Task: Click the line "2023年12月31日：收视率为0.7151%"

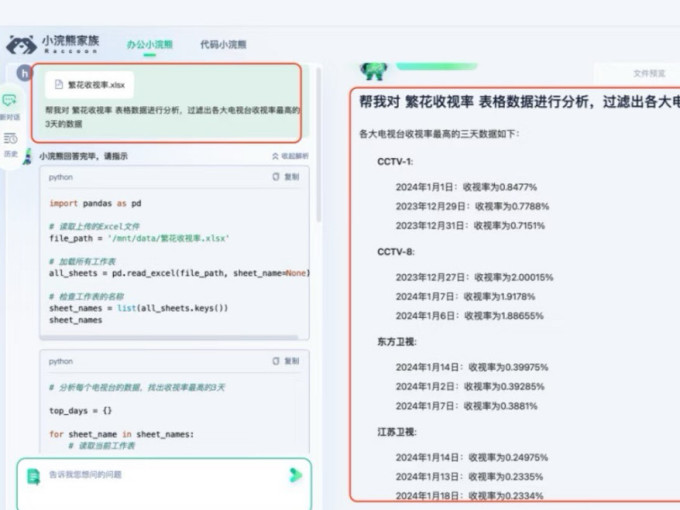Action: pyautogui.click(x=470, y=226)
